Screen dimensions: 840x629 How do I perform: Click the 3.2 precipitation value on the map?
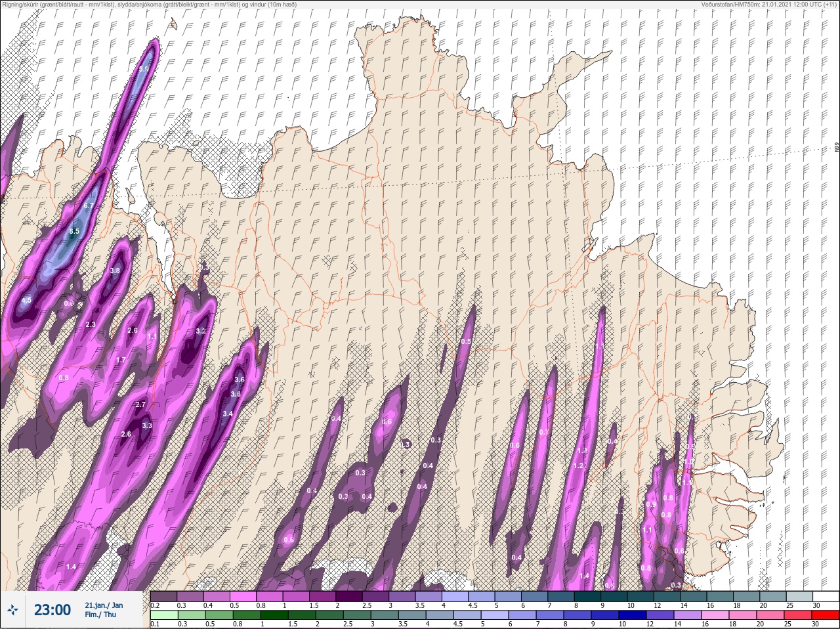point(201,331)
